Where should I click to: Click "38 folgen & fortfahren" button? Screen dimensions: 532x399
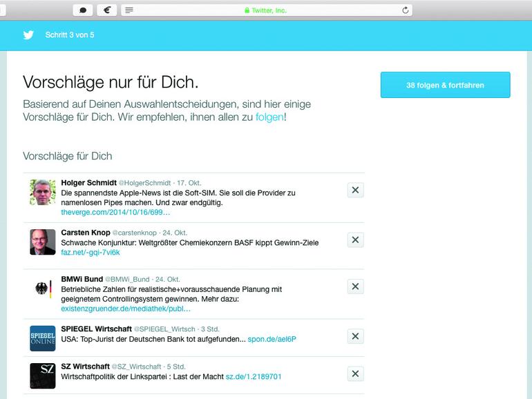point(445,85)
